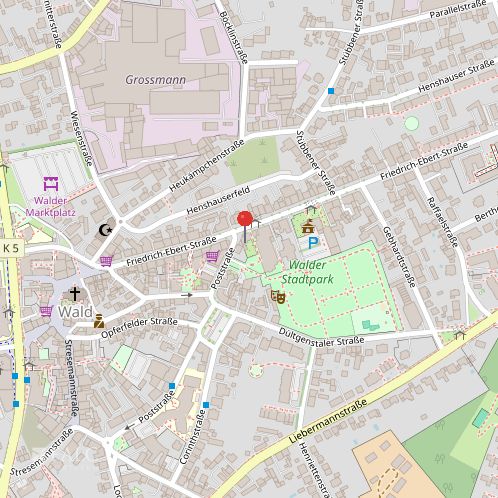Click the Gebhardtstraße street label
498x498 pixels.
(x=399, y=257)
